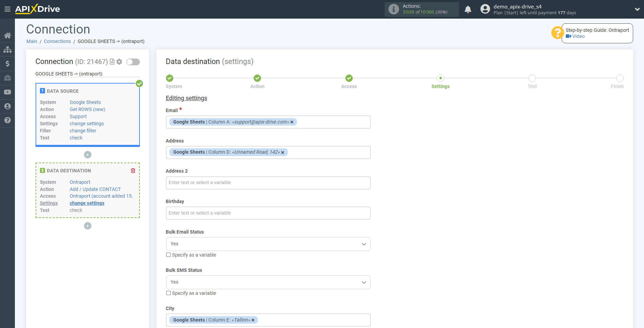The height and width of the screenshot is (328, 644).
Task: Click the DATA DESTINATION block header
Action: [69, 171]
